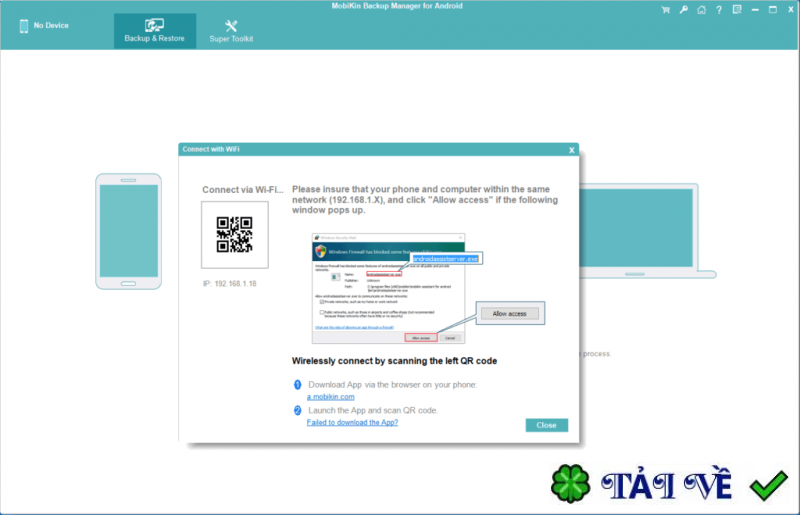
Task: Open the help question mark icon
Action: 719,10
